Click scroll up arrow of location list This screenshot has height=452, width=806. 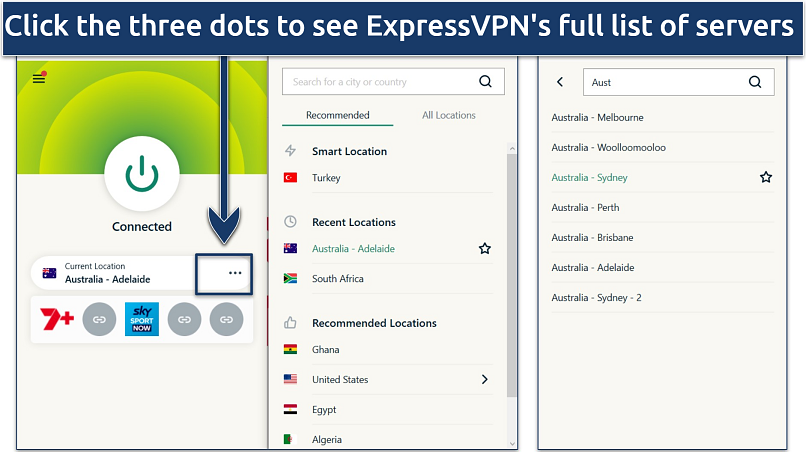[x=512, y=148]
